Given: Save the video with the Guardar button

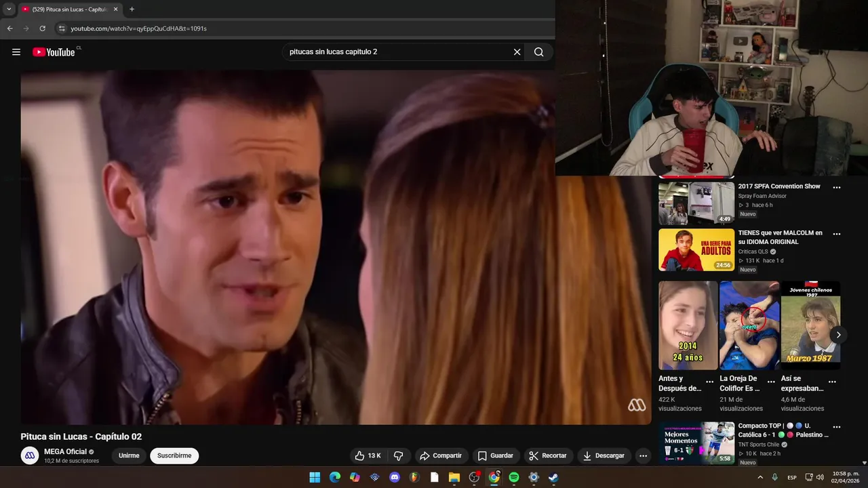Looking at the screenshot, I should tap(495, 455).
